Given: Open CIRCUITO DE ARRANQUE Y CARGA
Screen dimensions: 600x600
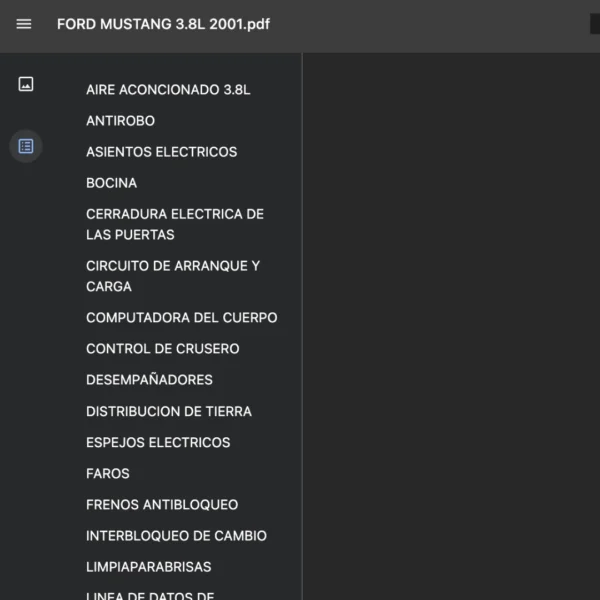Looking at the screenshot, I should click(172, 276).
